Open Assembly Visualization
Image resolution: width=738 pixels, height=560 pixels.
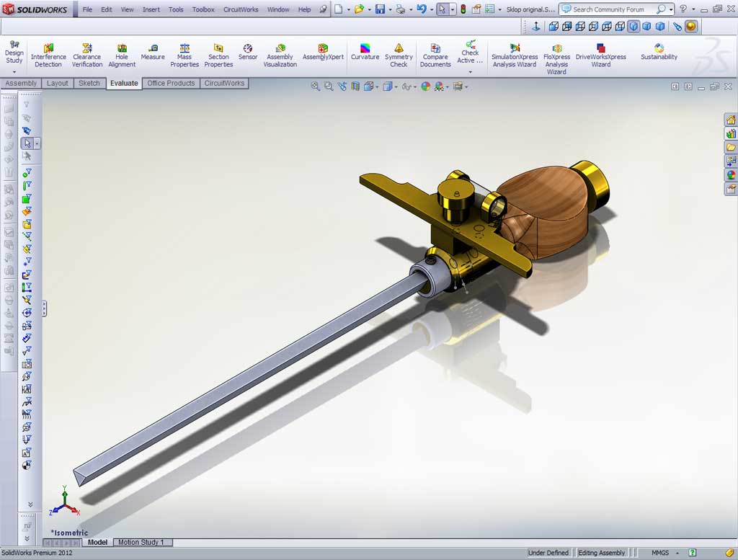click(280, 55)
